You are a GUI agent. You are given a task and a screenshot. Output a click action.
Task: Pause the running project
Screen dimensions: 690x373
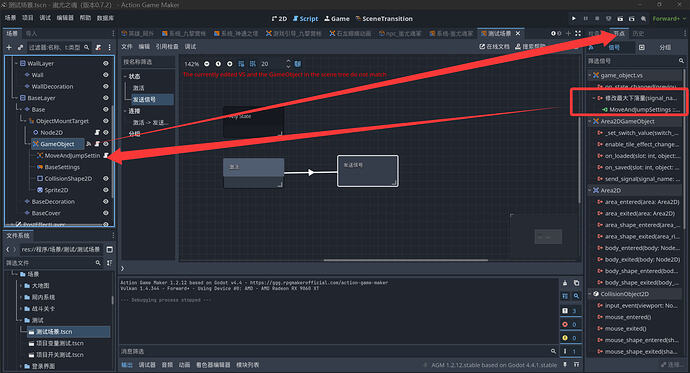coord(585,18)
